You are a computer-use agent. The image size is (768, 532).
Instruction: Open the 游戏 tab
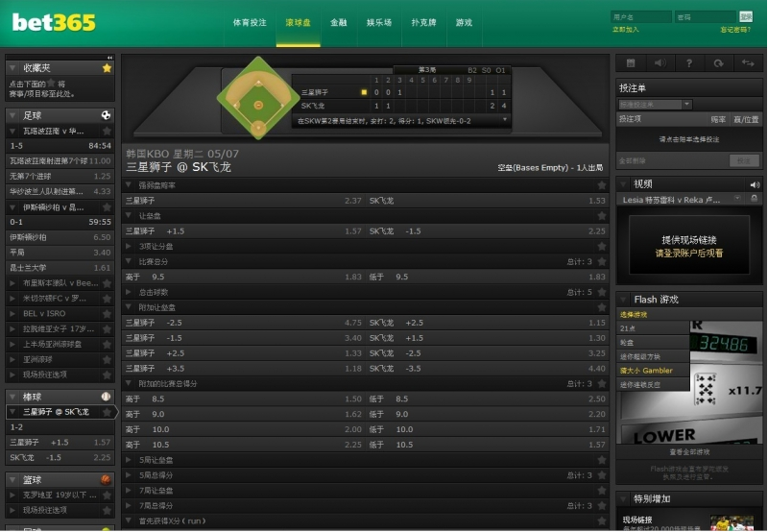pos(464,23)
